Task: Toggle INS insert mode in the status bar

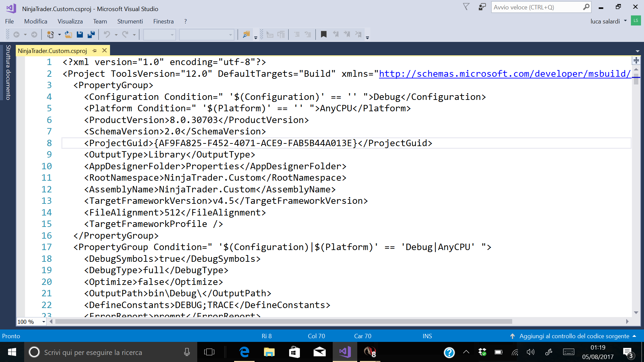Action: click(427, 336)
